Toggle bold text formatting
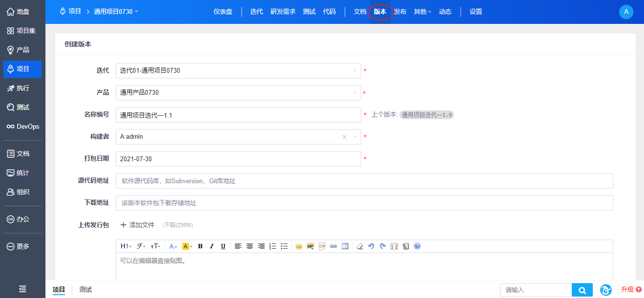The width and height of the screenshot is (644, 298). (200, 246)
